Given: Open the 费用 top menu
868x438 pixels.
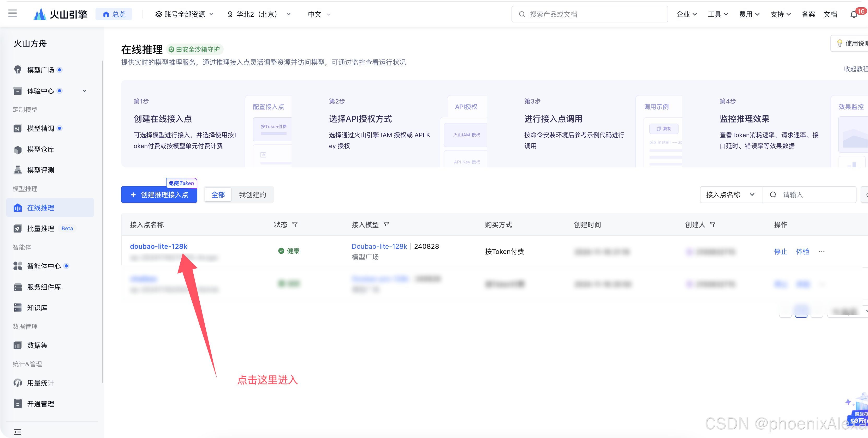Looking at the screenshot, I should click(749, 15).
